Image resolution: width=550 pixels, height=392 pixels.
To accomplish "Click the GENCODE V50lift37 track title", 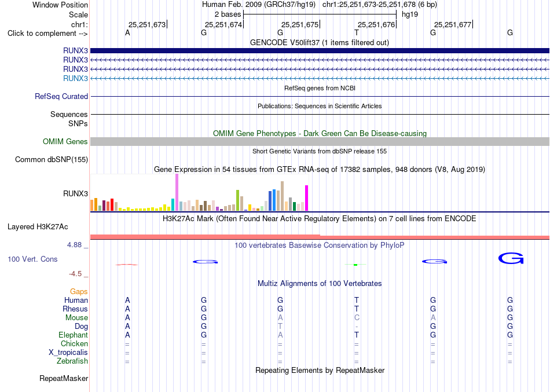I will click(320, 42).
